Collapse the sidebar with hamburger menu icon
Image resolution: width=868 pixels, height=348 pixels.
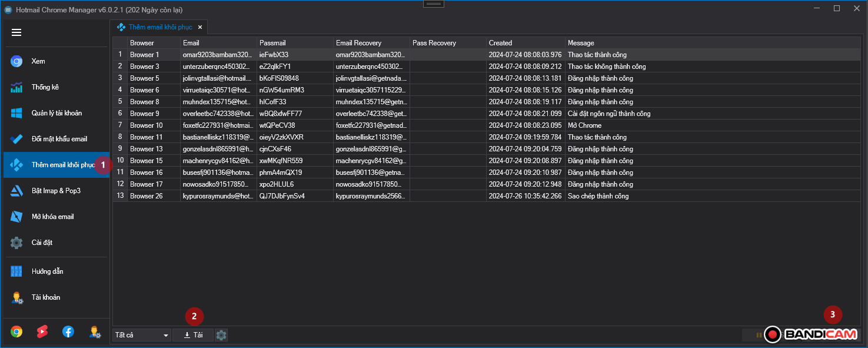click(16, 32)
